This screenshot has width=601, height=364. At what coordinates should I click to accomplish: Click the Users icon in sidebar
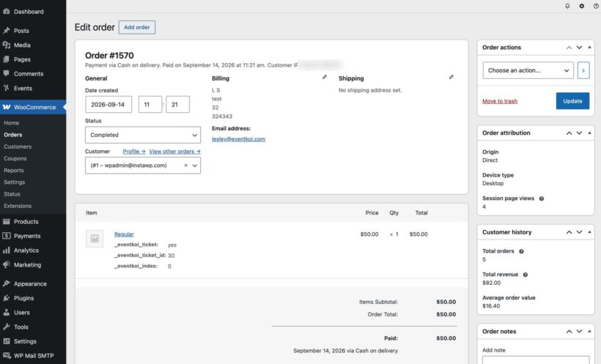pos(6,312)
